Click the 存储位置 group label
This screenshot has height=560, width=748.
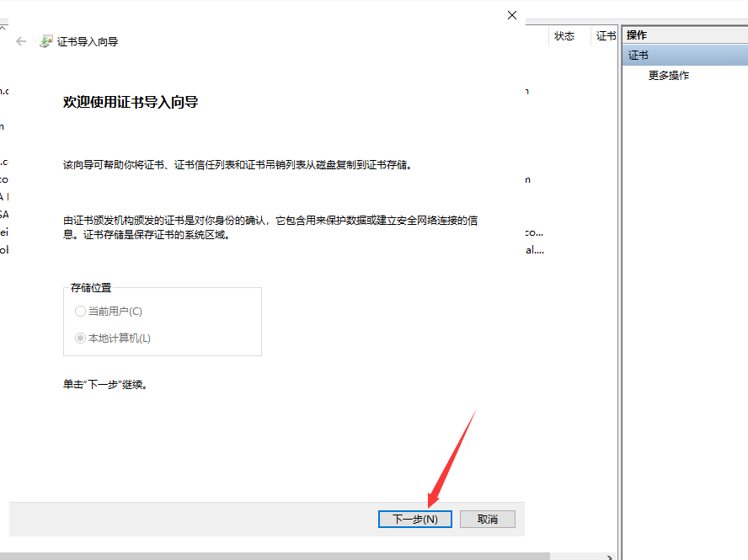point(91,288)
